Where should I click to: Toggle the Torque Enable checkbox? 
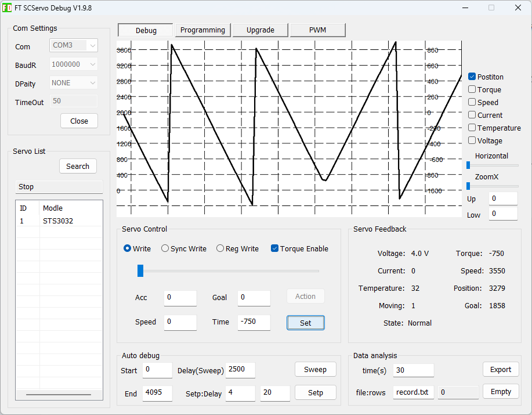pyautogui.click(x=274, y=248)
